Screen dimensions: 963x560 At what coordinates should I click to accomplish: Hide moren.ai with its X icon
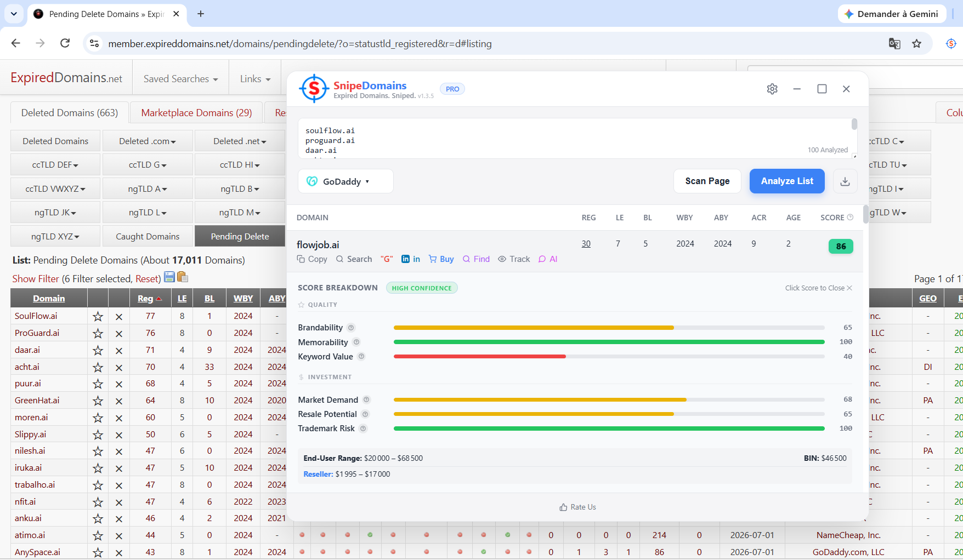pos(119,418)
